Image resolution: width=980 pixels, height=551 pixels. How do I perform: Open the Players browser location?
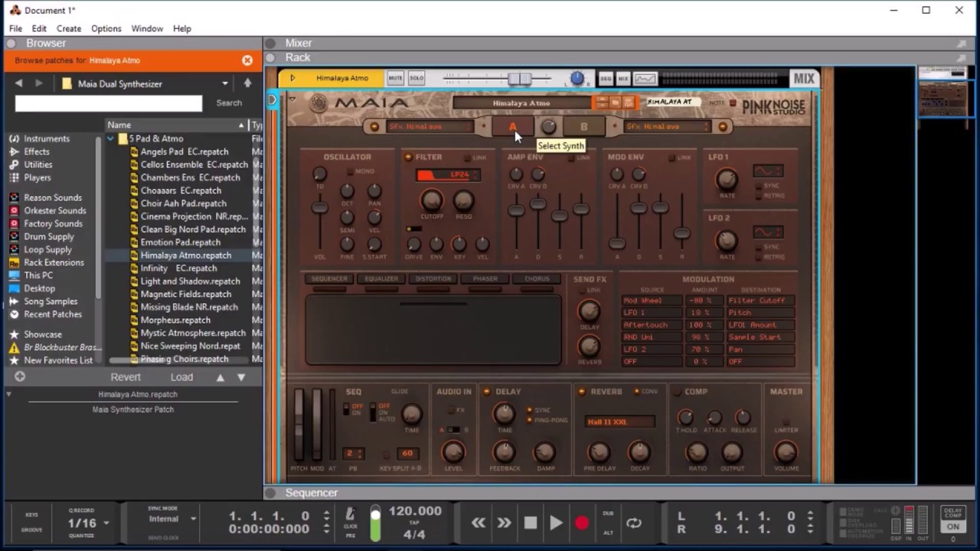click(x=38, y=178)
